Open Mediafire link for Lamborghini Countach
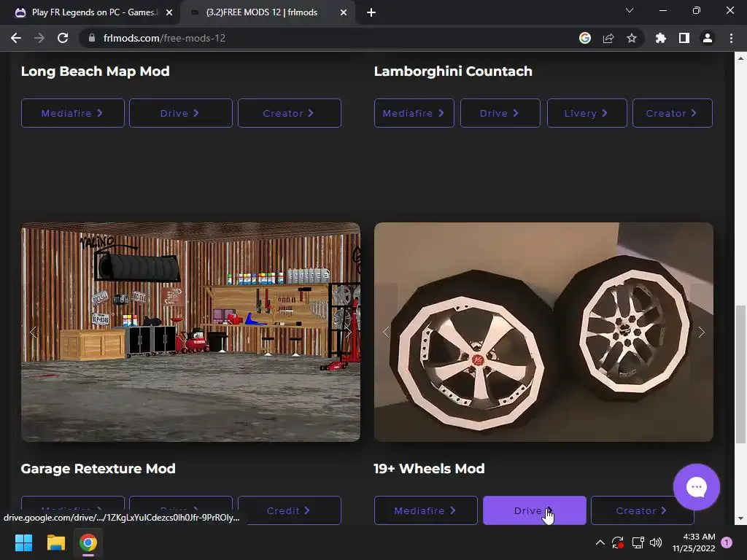Viewport: 747px width, 560px height. [414, 113]
